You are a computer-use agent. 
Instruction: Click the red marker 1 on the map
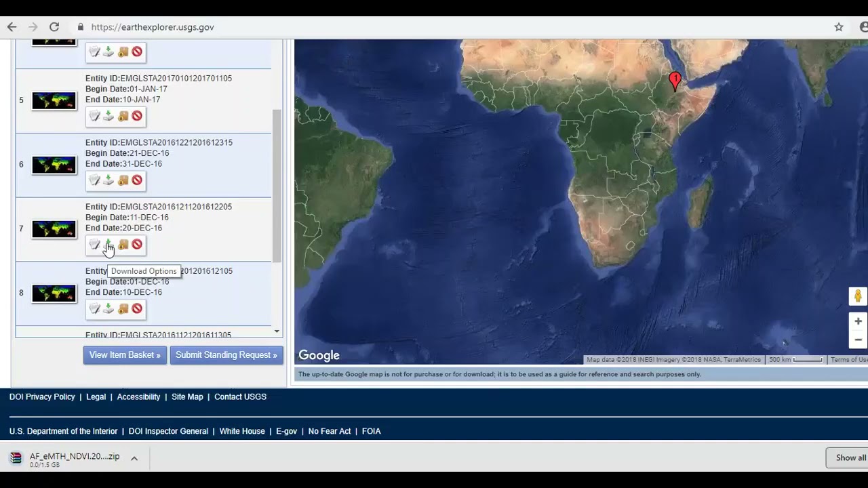pyautogui.click(x=675, y=81)
